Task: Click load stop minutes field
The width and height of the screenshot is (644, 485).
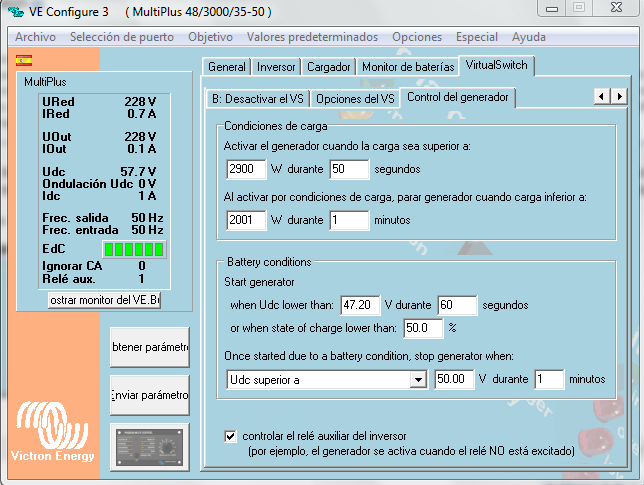Action: click(x=349, y=220)
